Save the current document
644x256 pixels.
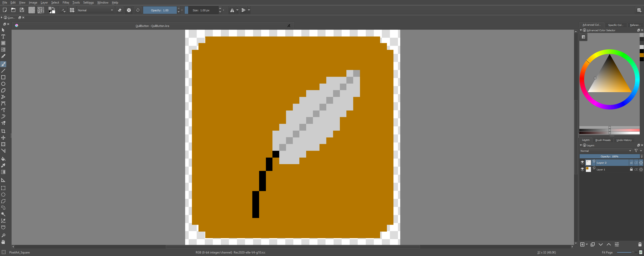(22, 10)
